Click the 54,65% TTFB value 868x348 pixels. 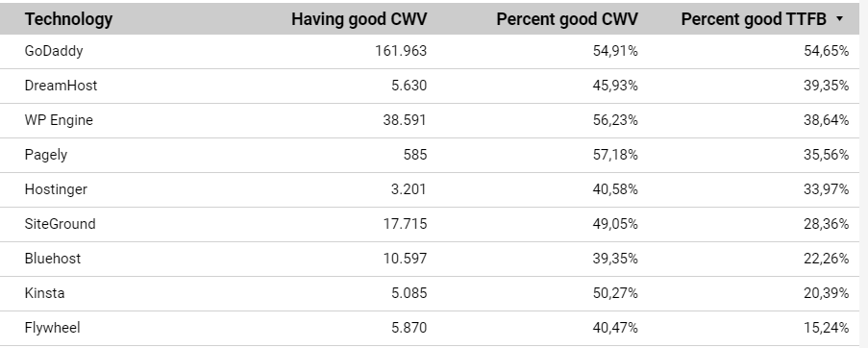tap(826, 51)
